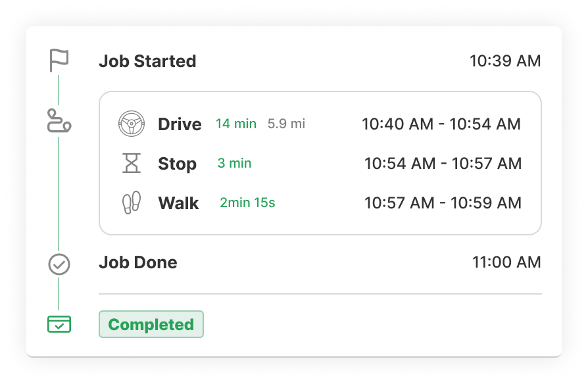Click the 10:39 AM start time

(x=504, y=61)
